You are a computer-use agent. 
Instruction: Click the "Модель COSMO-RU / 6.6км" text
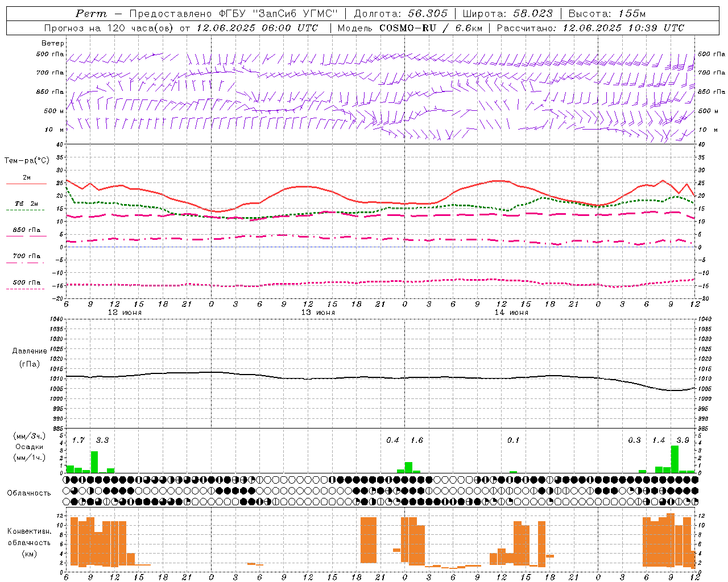410,28
